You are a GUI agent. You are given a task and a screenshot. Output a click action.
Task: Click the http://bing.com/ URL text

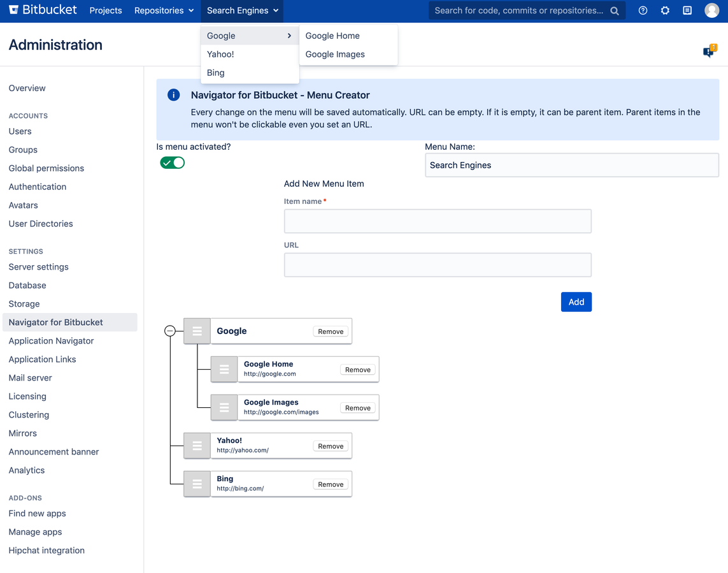240,488
